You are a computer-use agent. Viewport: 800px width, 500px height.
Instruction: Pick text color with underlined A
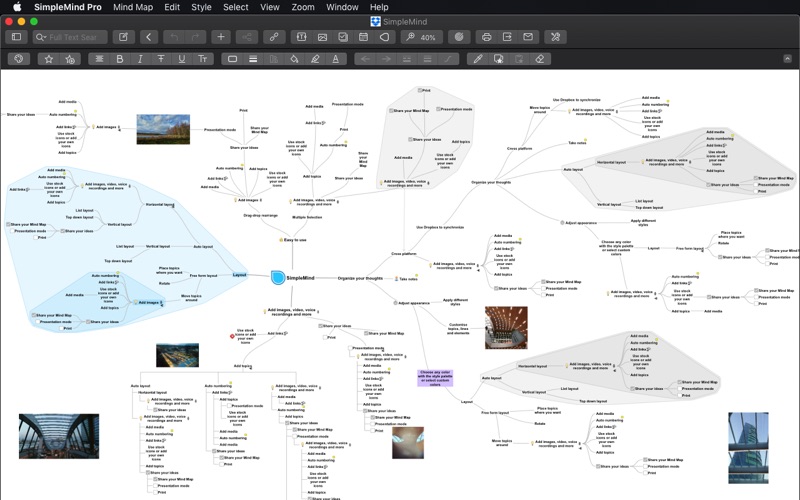336,59
